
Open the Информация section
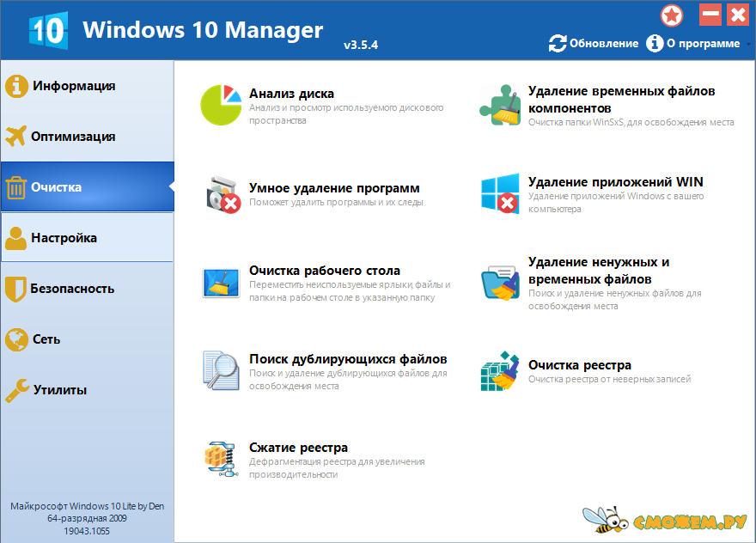pyautogui.click(x=88, y=86)
